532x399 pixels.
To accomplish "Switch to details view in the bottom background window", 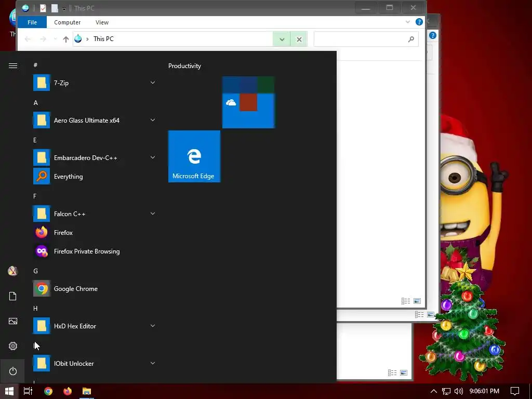I will (x=392, y=373).
